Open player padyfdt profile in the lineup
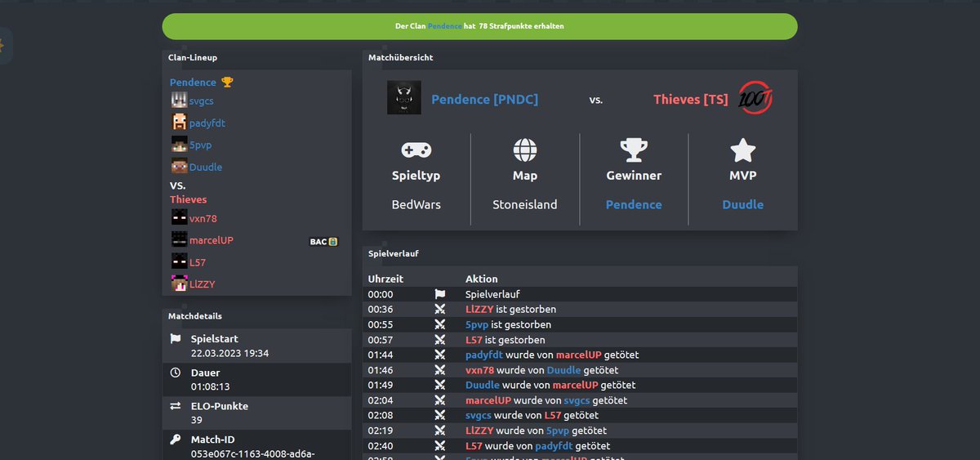Viewport: 980px width, 460px height. 207,123
